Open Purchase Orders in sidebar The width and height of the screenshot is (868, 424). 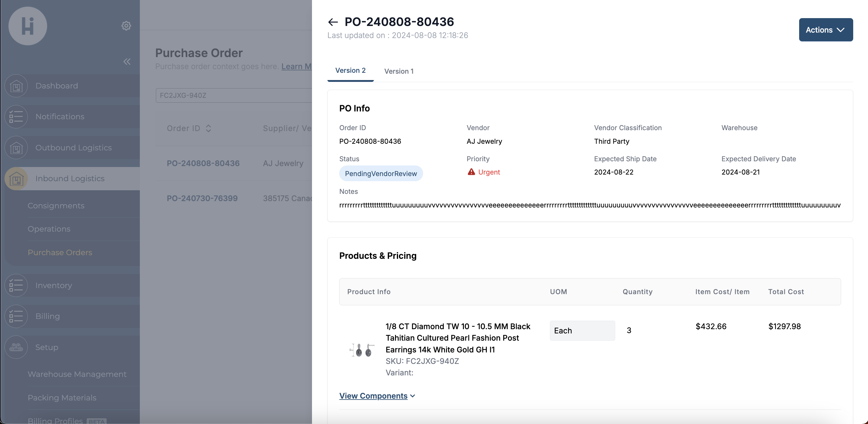coord(60,252)
